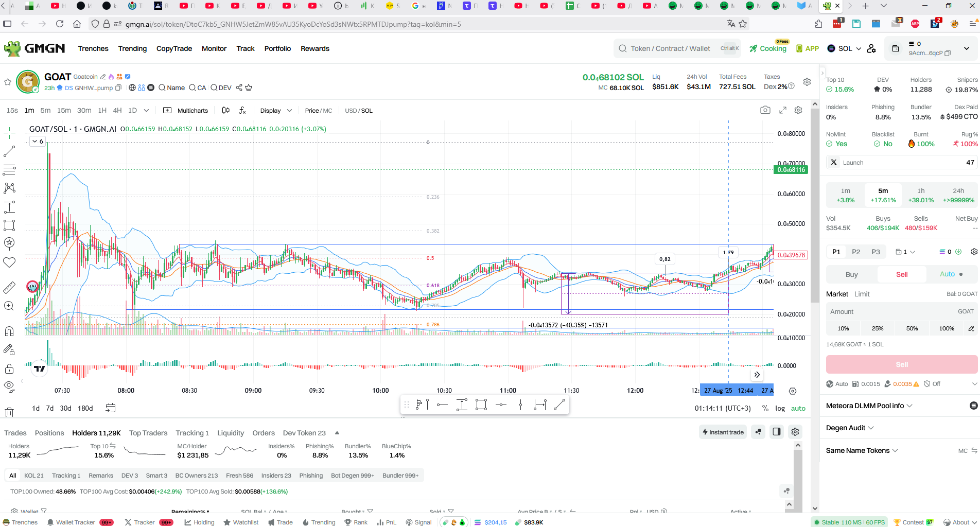Open the Cooking zero-fees link
Viewport: 980px width, 527px height.
[768, 48]
